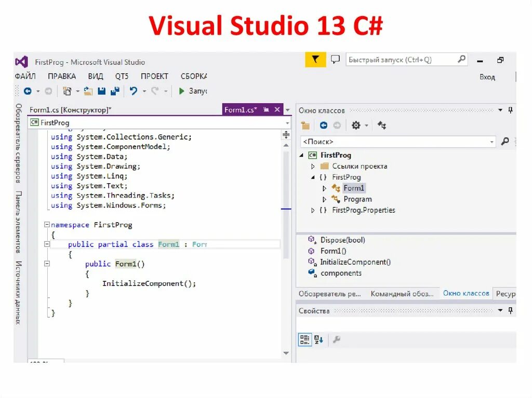Expand the Form1 class node
Screen dimensions: 532x398
tap(324, 188)
